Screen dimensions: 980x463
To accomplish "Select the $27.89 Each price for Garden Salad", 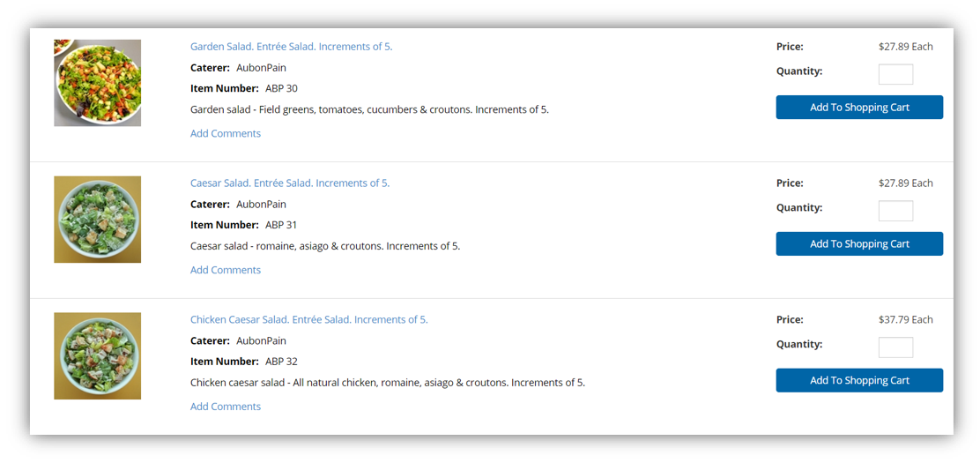I will click(x=906, y=46).
